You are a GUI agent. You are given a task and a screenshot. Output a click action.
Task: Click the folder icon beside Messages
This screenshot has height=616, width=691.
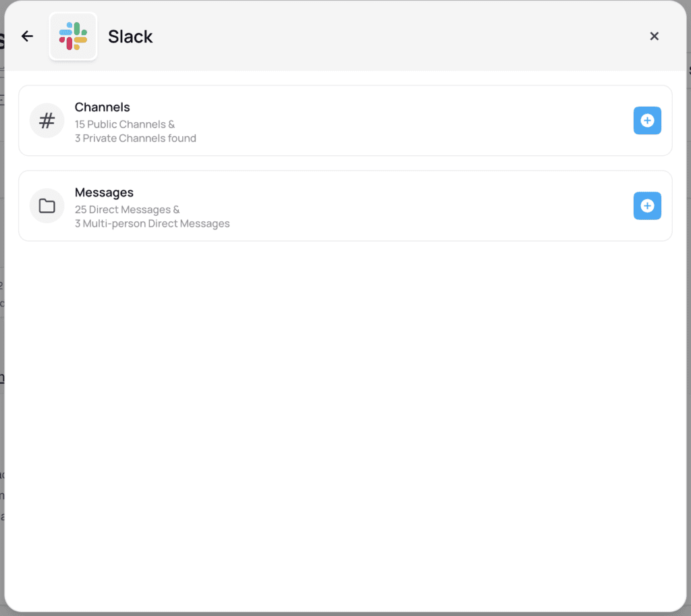pos(47,206)
